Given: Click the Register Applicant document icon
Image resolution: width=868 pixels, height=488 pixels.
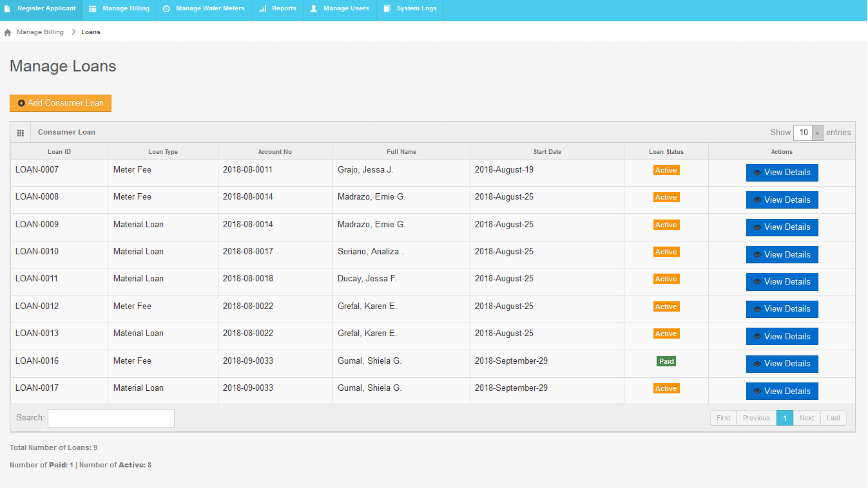Looking at the screenshot, I should 8,9.
